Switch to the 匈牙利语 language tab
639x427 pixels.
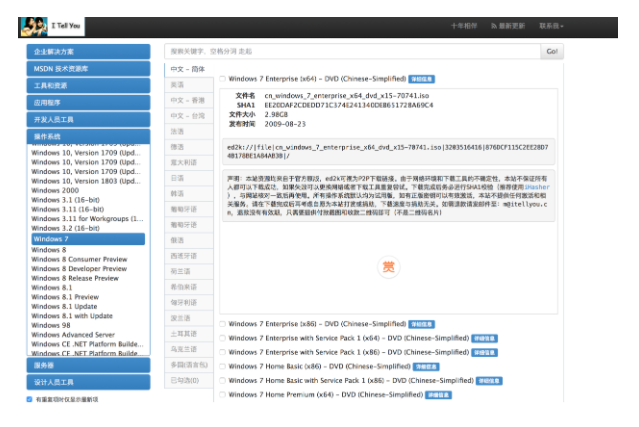189,302
